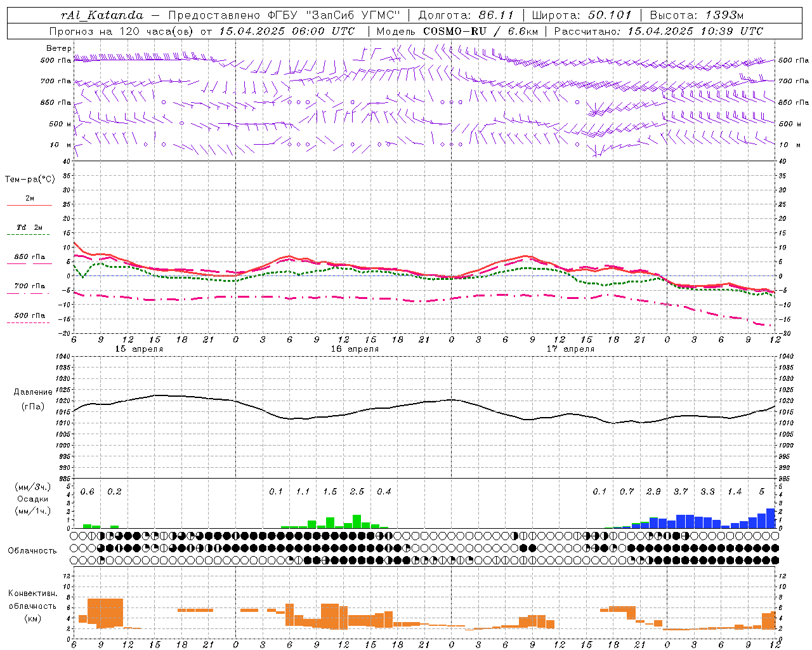
Task: Click the (мм/1ч.) units label
Action: [33, 511]
